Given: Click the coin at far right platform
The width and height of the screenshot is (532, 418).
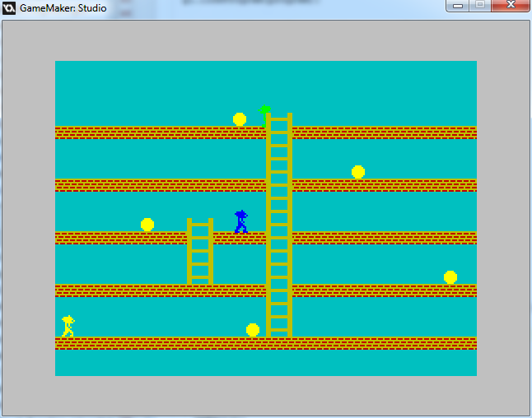Looking at the screenshot, I should [450, 277].
